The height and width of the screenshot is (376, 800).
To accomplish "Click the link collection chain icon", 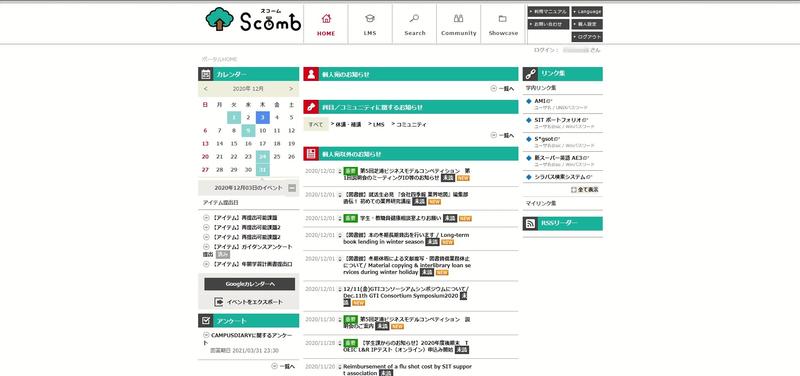I will [530, 74].
